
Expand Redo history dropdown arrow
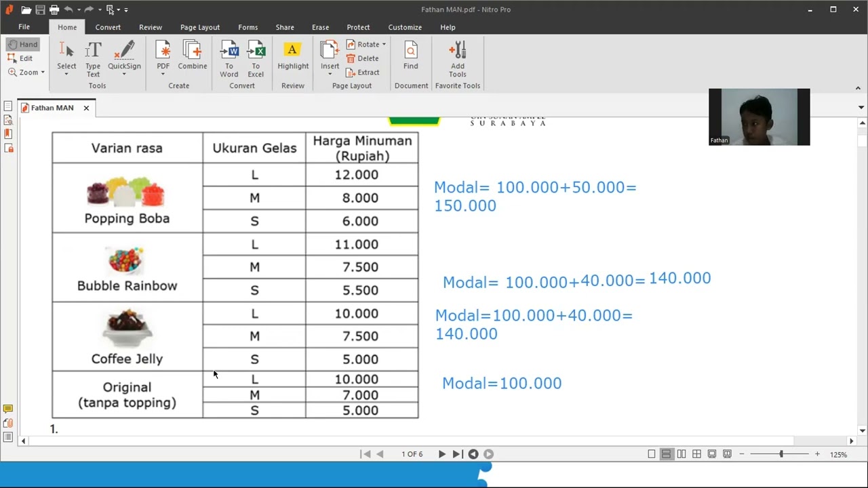[x=98, y=10]
